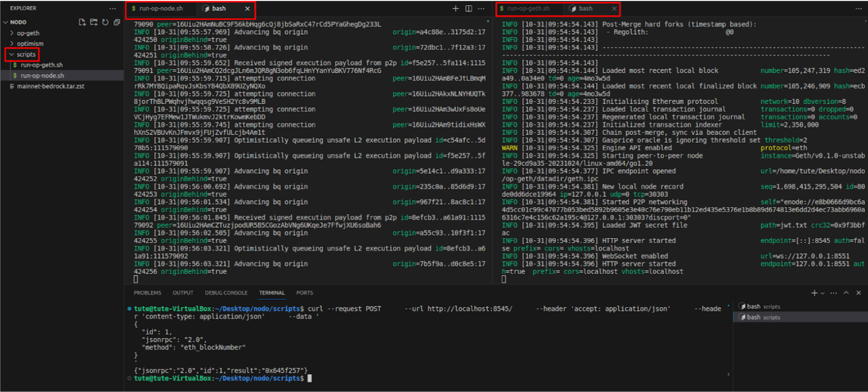Add a new terminal in left editor group
The width and height of the screenshot is (868, 392).
[455, 9]
